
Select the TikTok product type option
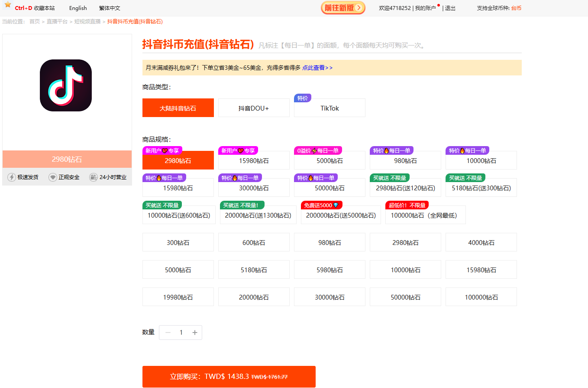coord(330,108)
